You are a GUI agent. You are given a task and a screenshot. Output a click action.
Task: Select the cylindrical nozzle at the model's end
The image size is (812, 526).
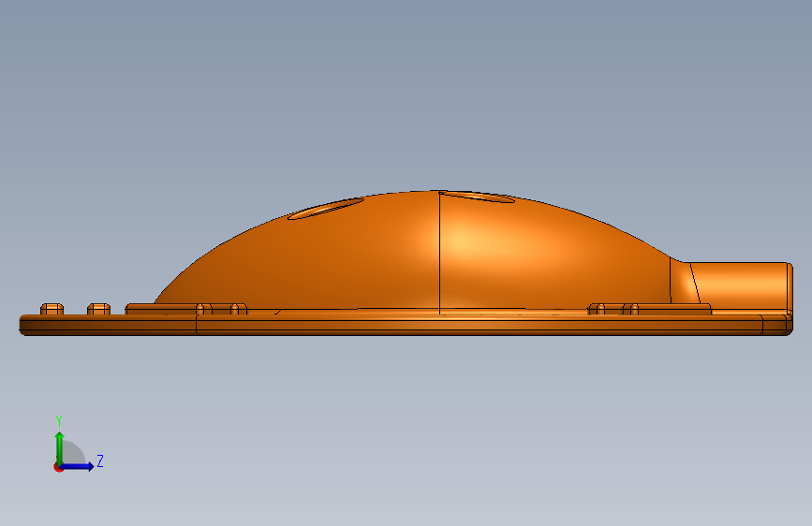tap(740, 286)
